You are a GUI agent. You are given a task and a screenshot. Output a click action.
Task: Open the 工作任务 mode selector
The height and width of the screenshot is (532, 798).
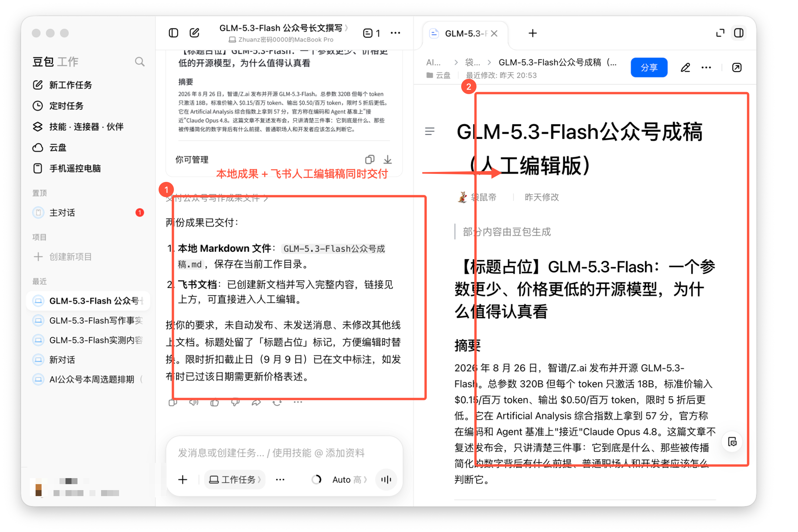[x=235, y=479]
